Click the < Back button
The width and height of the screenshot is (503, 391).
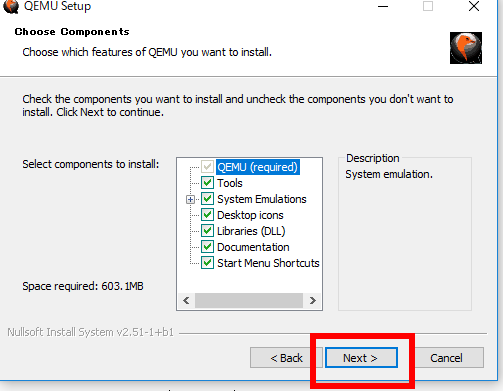tap(286, 358)
